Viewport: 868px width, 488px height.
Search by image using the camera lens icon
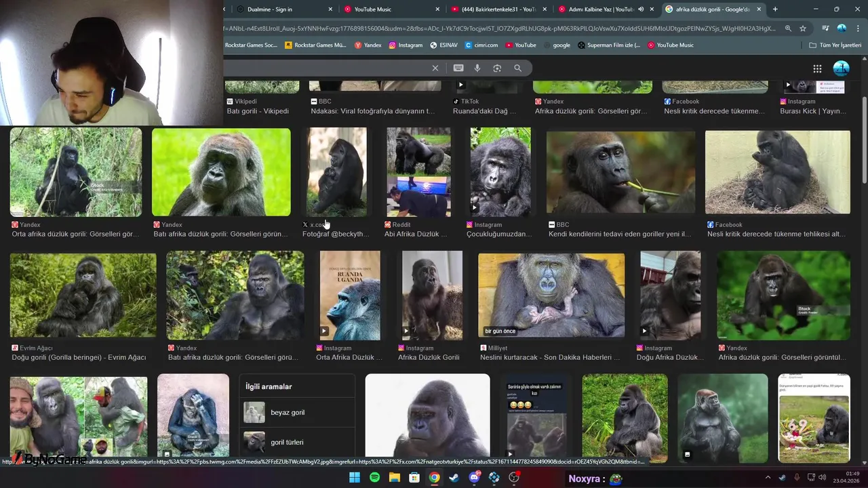pos(497,68)
